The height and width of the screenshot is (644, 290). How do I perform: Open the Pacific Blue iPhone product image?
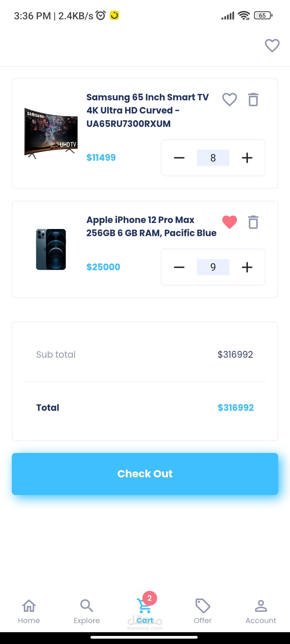[x=51, y=249]
